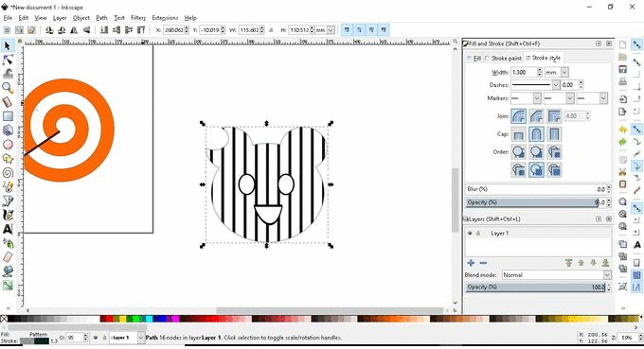The image size is (644, 349).
Task: Open the Object menu
Action: pyautogui.click(x=80, y=18)
